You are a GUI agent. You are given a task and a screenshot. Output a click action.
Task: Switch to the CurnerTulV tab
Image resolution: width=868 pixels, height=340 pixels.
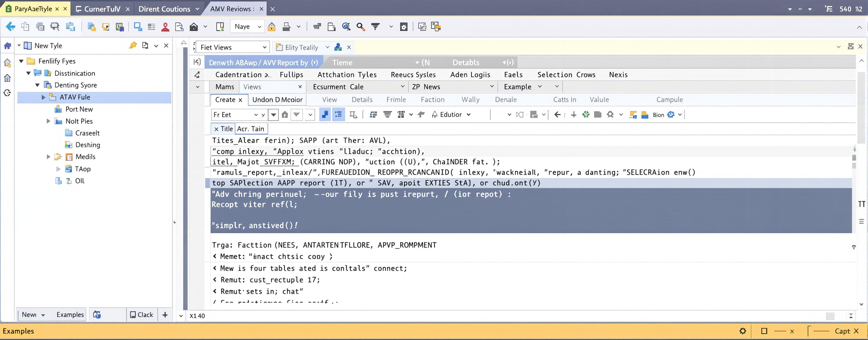point(102,9)
